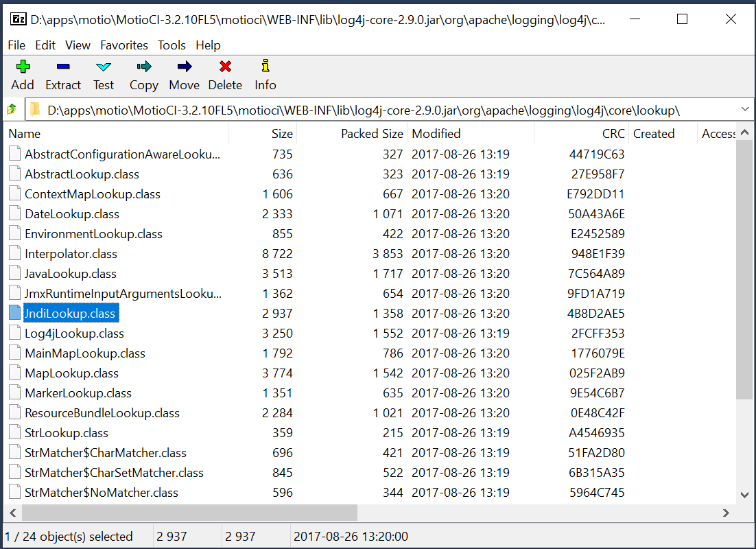Click the Extract toolbar icon

click(63, 66)
